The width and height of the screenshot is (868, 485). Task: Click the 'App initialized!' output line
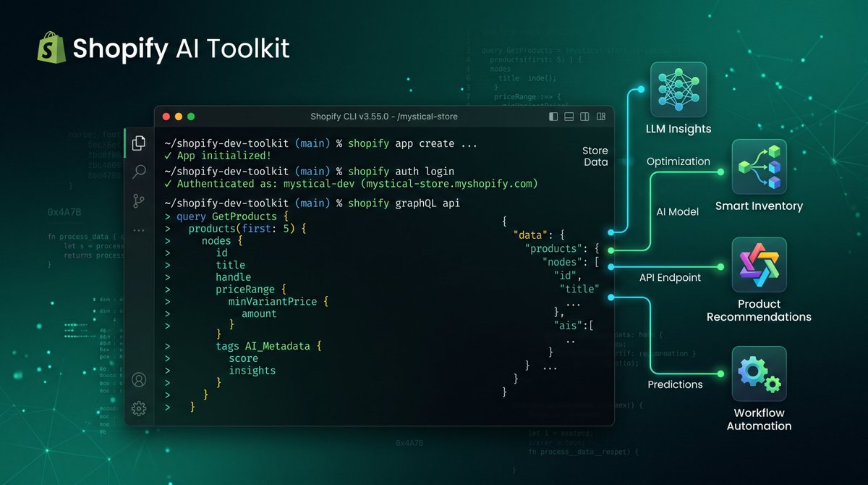click(218, 156)
